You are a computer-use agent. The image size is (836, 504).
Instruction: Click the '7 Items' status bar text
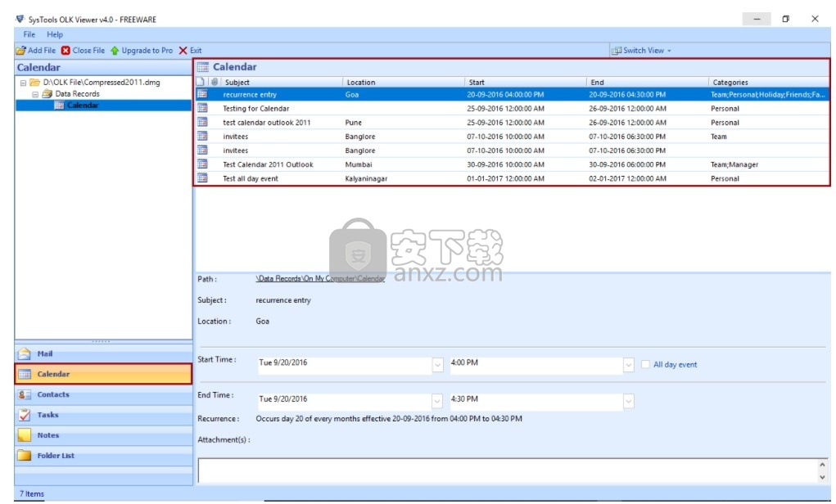pos(32,494)
